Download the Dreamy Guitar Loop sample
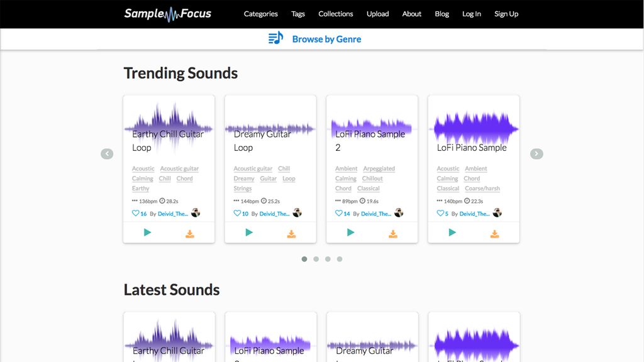This screenshot has width=644, height=362. 291,233
